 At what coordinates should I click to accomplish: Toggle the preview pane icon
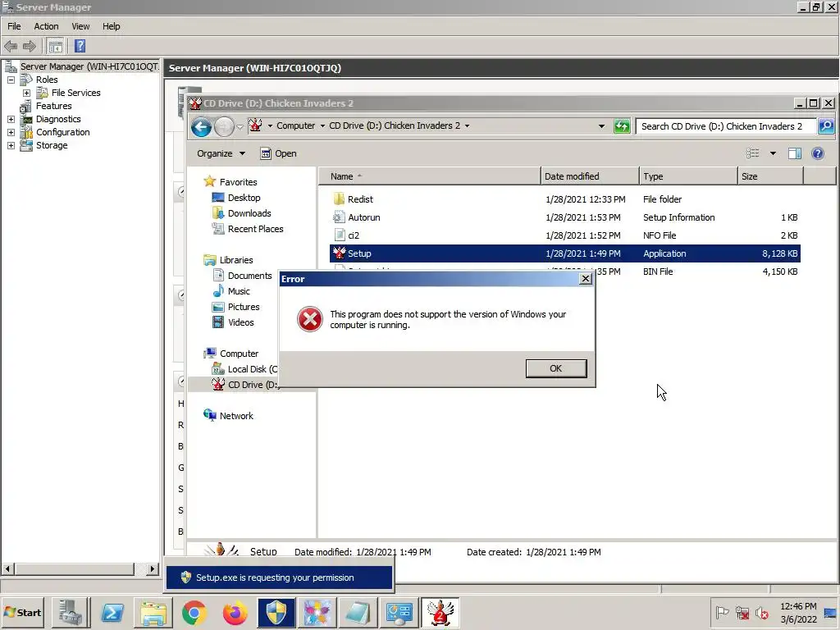tap(795, 153)
